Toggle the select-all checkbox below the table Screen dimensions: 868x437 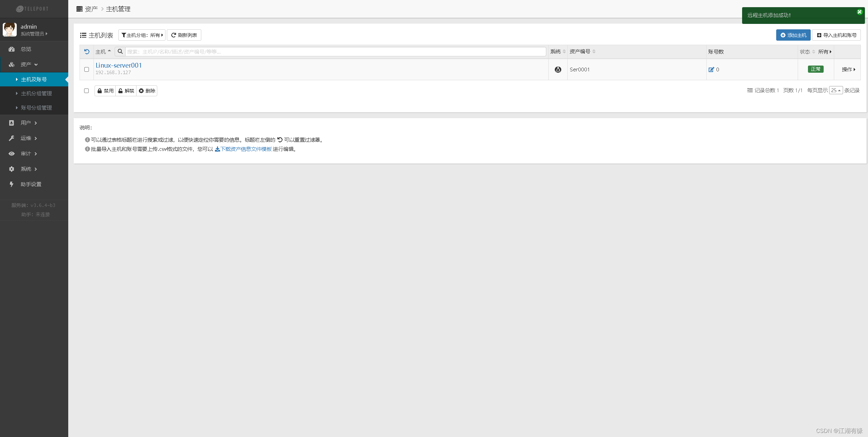pos(86,91)
